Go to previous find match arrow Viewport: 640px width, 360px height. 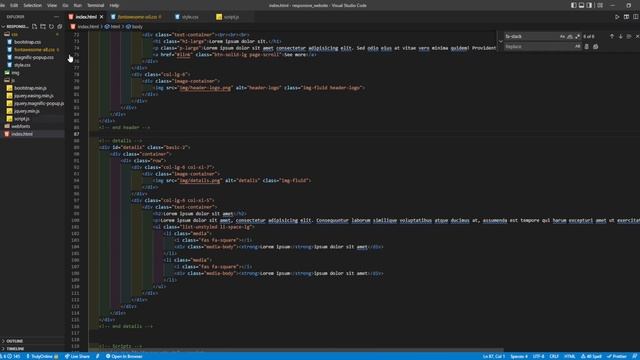(612, 36)
